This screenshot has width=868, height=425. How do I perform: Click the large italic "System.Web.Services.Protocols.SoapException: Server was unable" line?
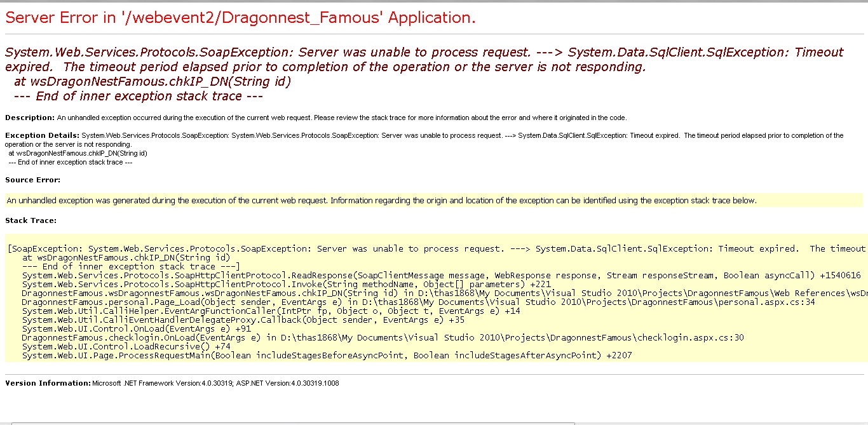click(x=424, y=52)
